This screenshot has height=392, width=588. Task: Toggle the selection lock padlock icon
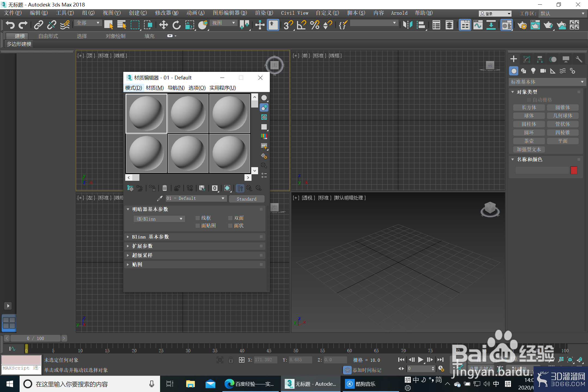[x=231, y=360]
